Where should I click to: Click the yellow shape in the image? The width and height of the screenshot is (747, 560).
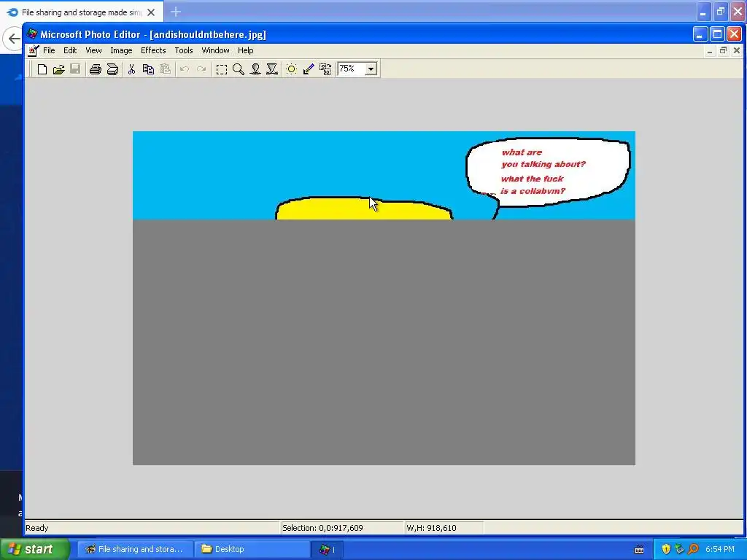(363, 209)
